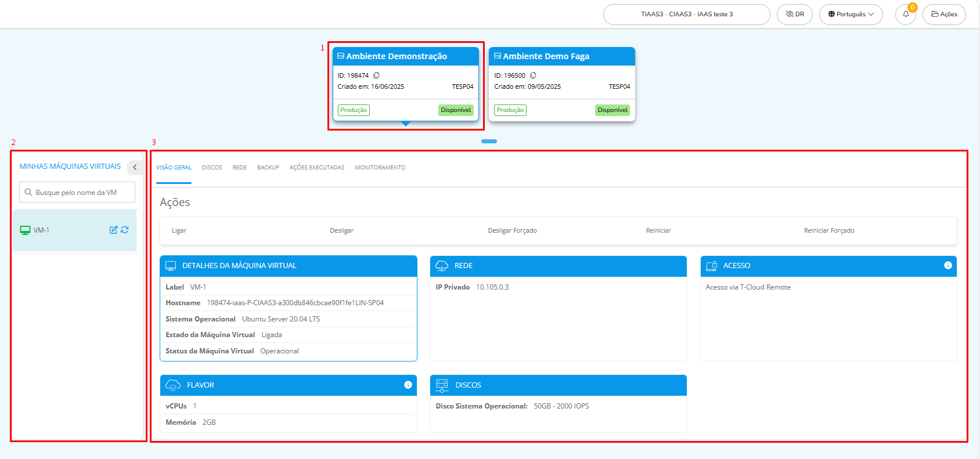Switch to the Discos tab
The height and width of the screenshot is (459, 980).
(x=212, y=167)
